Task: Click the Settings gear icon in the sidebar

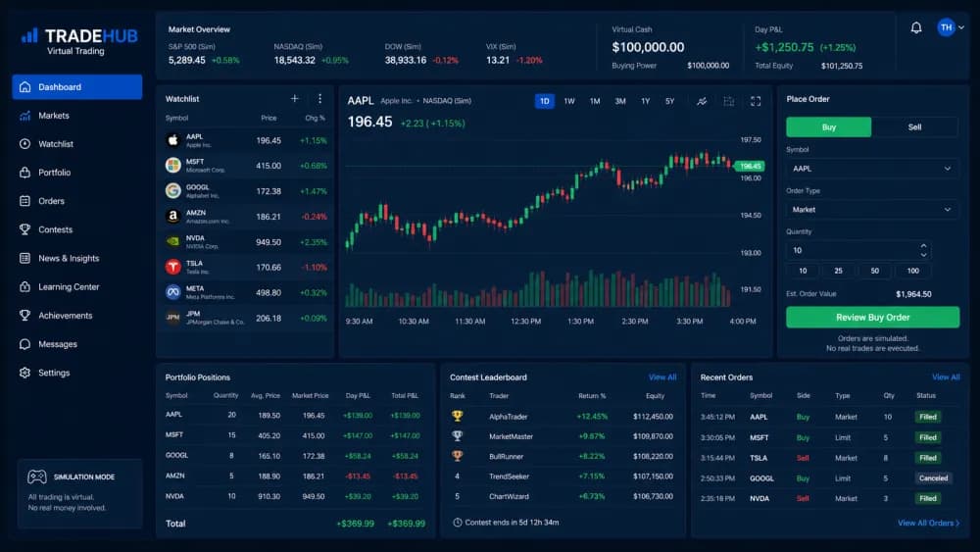Action: (25, 372)
